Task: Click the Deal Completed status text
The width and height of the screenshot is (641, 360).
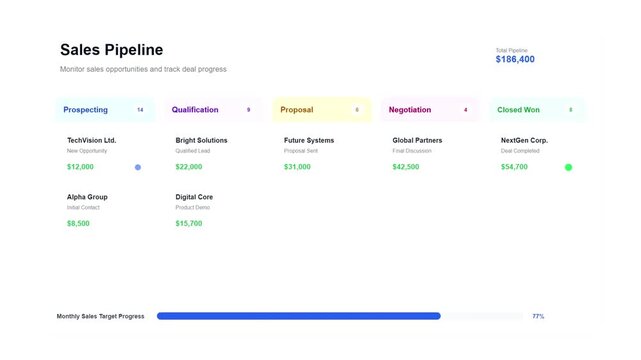Action: point(520,151)
